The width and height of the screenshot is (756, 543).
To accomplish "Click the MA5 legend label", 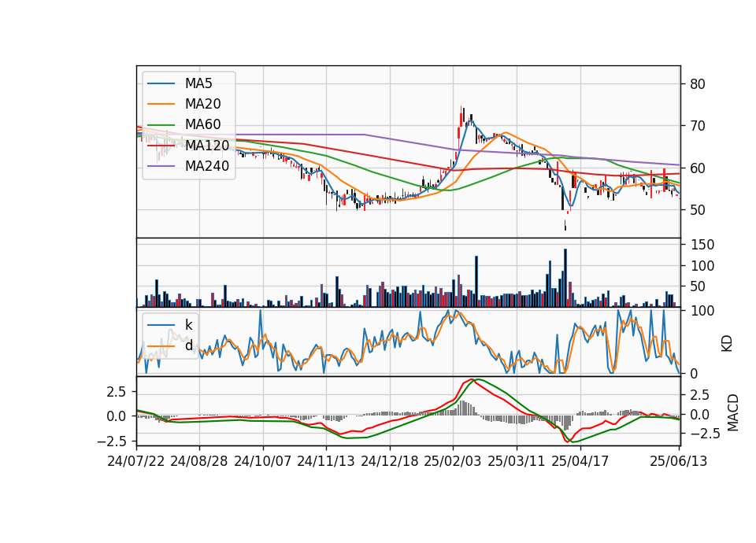I will (x=198, y=83).
